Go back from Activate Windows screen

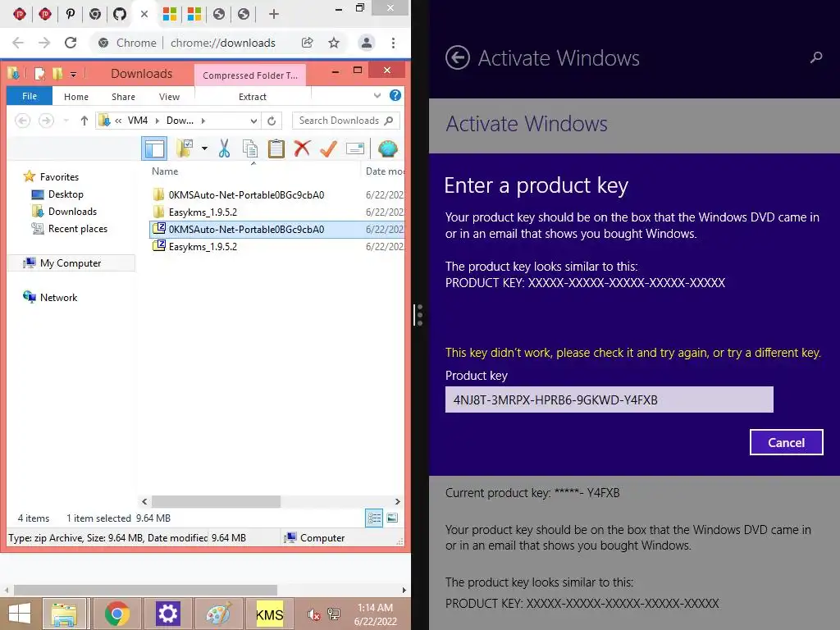[x=458, y=58]
